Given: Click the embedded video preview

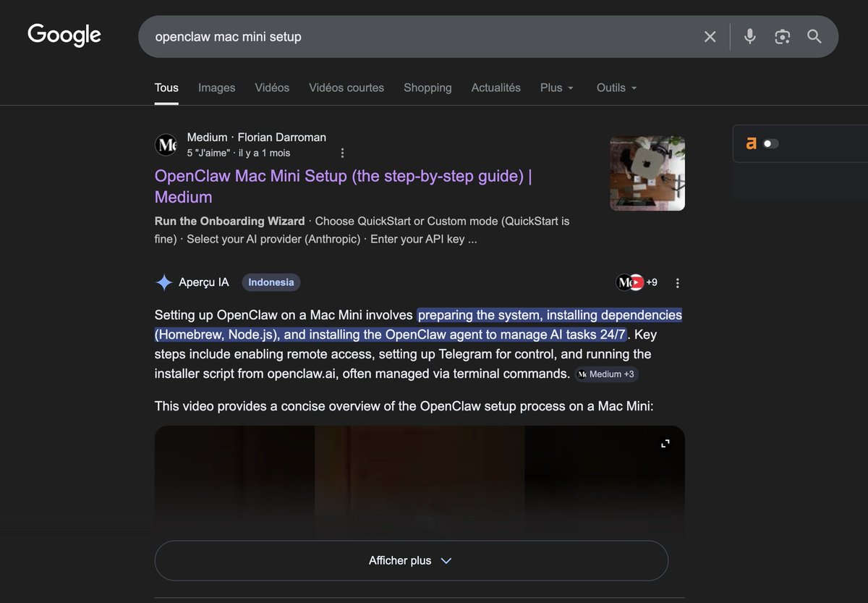Looking at the screenshot, I should 420,481.
